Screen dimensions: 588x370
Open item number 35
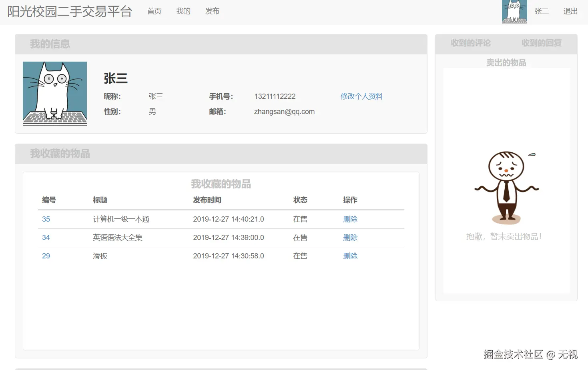point(46,219)
